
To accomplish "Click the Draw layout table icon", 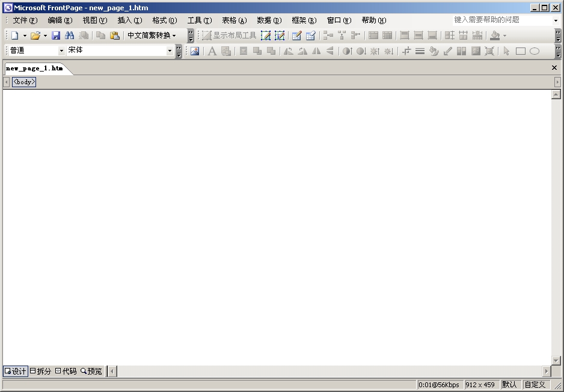I will 266,35.
